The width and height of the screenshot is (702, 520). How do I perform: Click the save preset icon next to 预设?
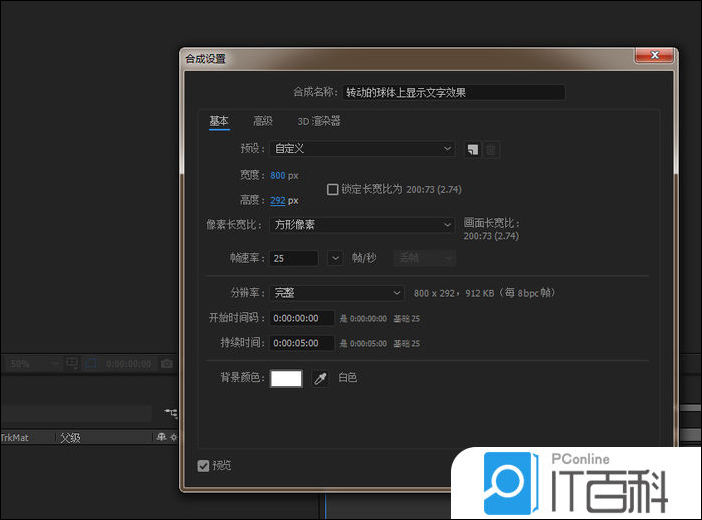tap(472, 149)
